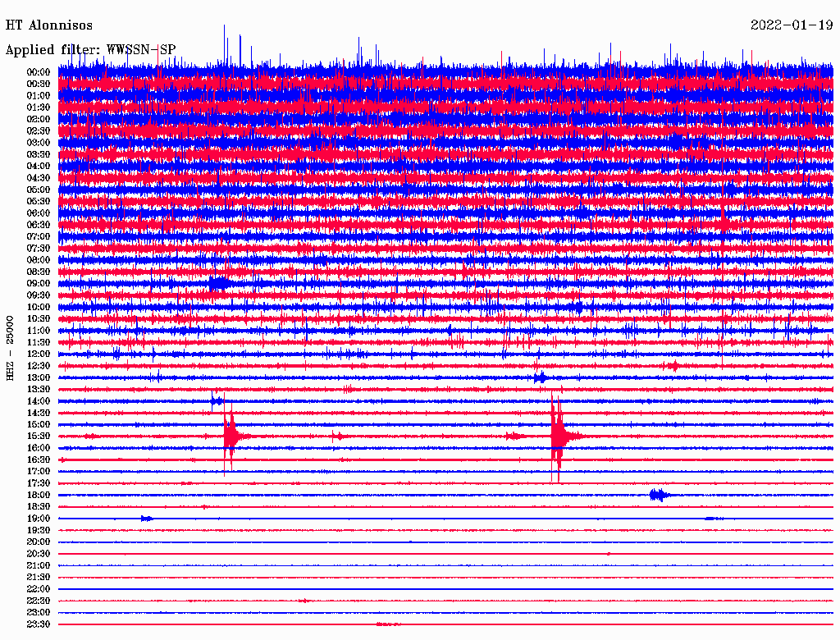Select the 02:00 time label
Image resolution: width=840 pixels, height=640 pixels.
[x=39, y=119]
